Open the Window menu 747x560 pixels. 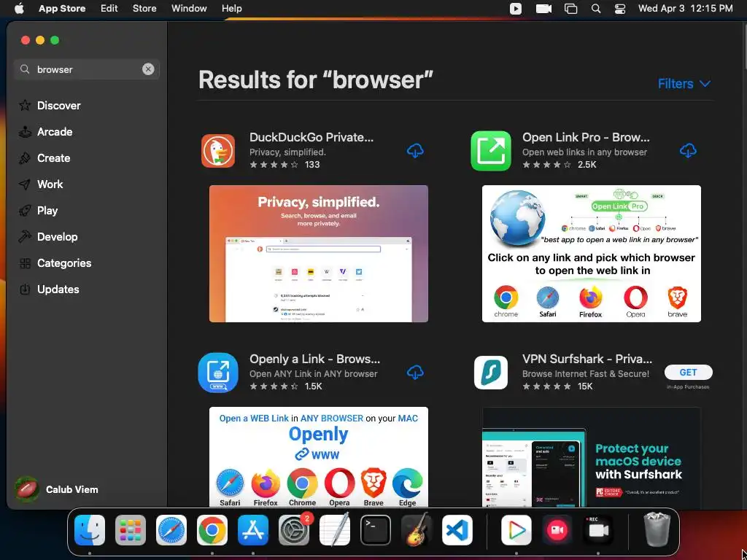click(x=189, y=8)
